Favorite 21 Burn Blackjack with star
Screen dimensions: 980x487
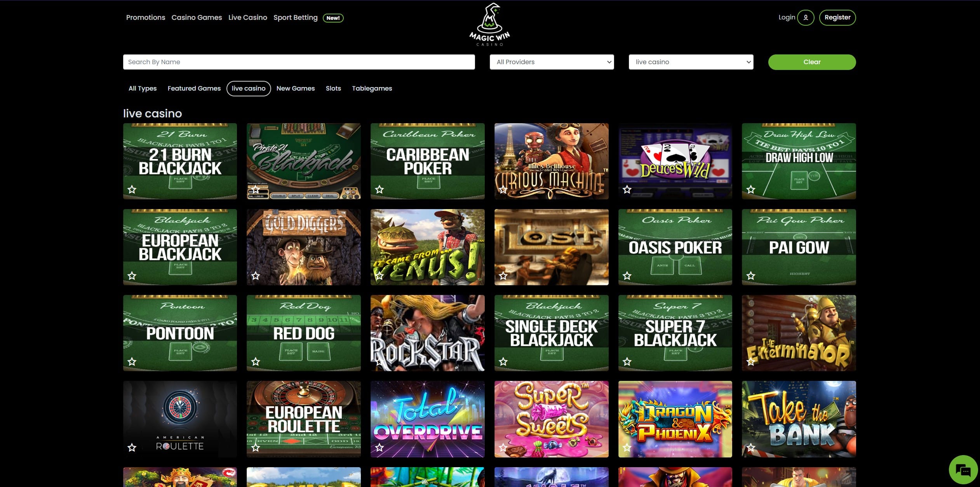click(x=132, y=190)
